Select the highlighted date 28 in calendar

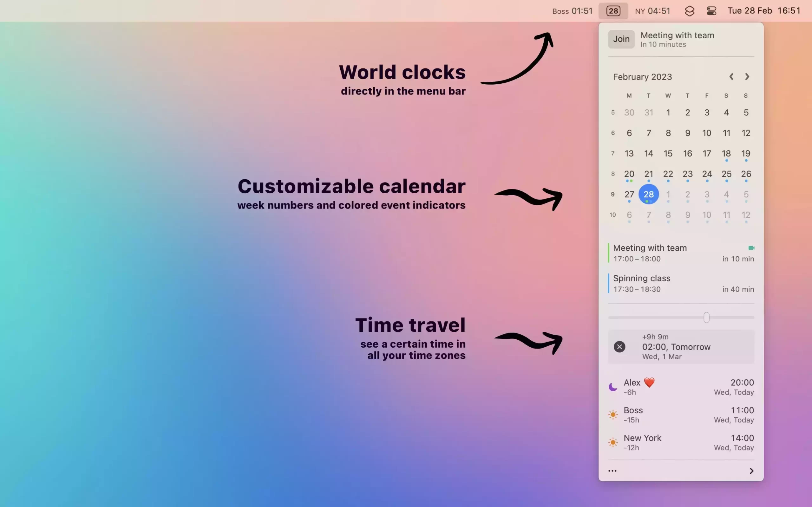coord(648,194)
